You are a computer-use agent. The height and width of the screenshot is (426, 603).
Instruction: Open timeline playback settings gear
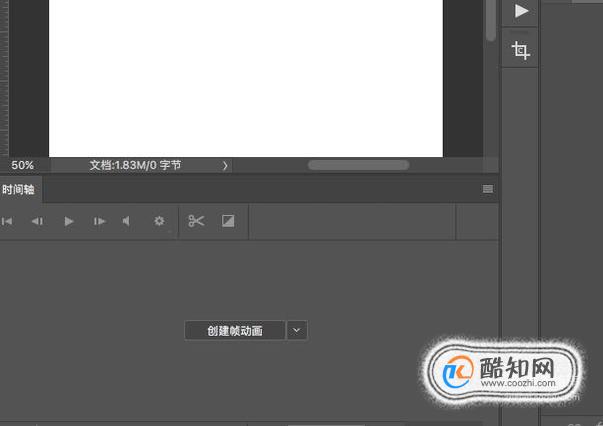pyautogui.click(x=159, y=221)
